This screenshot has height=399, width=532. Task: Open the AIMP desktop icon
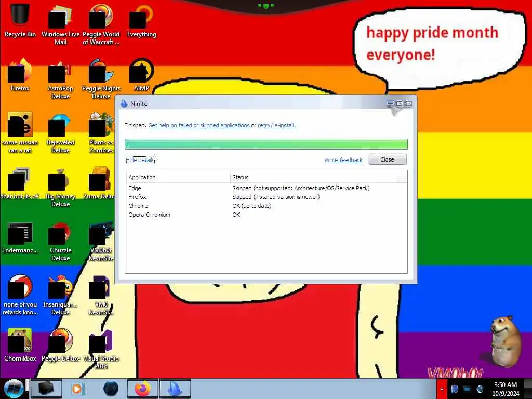pyautogui.click(x=141, y=75)
